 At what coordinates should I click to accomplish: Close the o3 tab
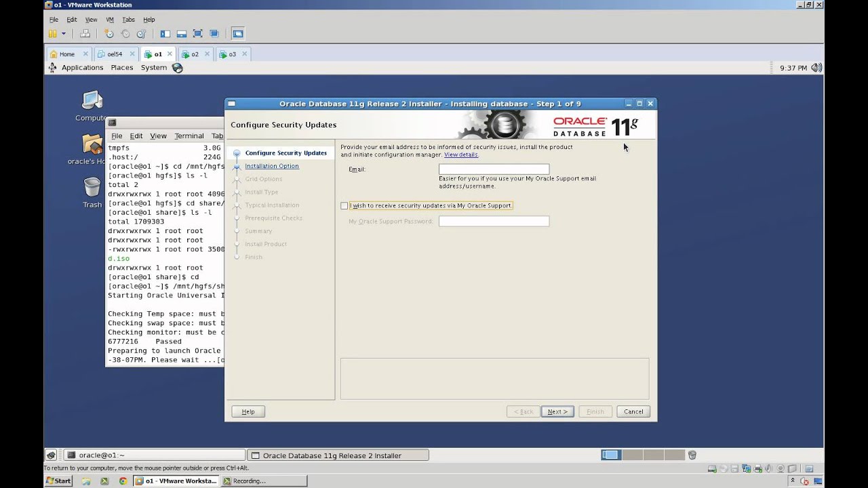click(245, 54)
